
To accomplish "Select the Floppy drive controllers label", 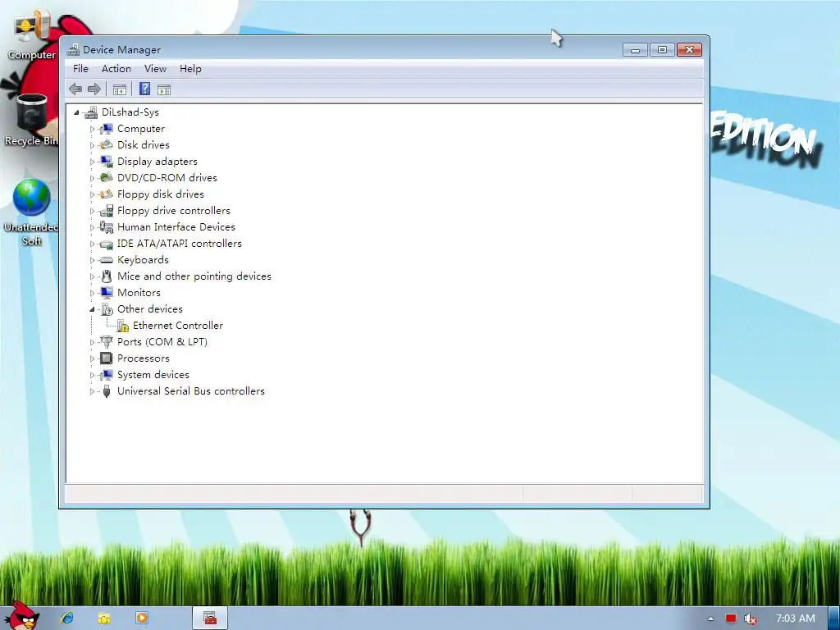I will (x=174, y=211).
